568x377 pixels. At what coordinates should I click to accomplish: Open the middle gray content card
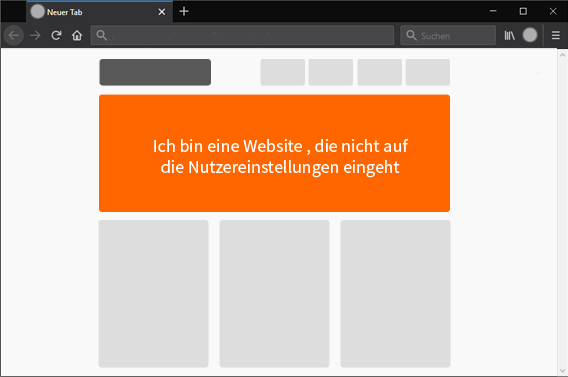click(x=275, y=294)
